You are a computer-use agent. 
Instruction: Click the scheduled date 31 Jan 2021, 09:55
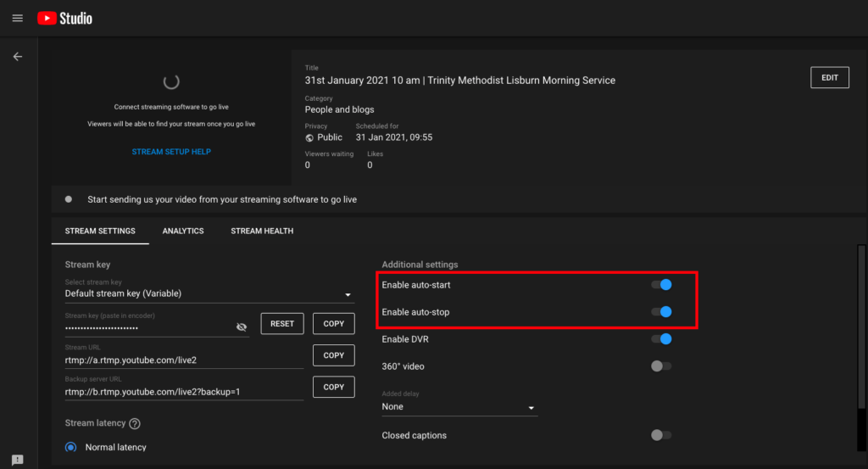click(x=394, y=137)
